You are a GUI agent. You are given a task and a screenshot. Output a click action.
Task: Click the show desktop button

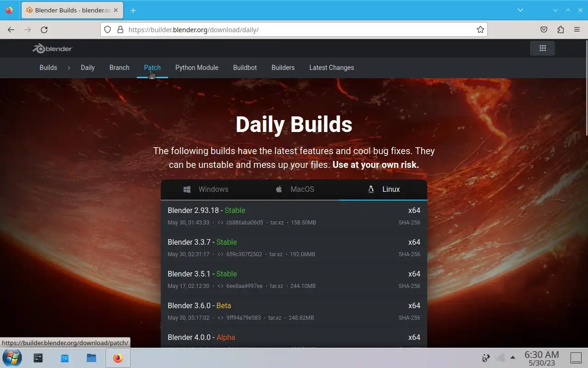coord(576,357)
